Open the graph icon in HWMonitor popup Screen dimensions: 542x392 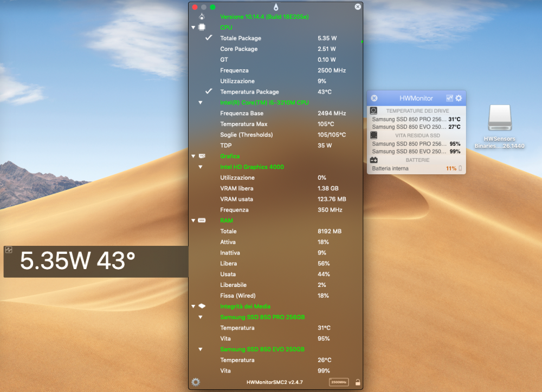449,98
